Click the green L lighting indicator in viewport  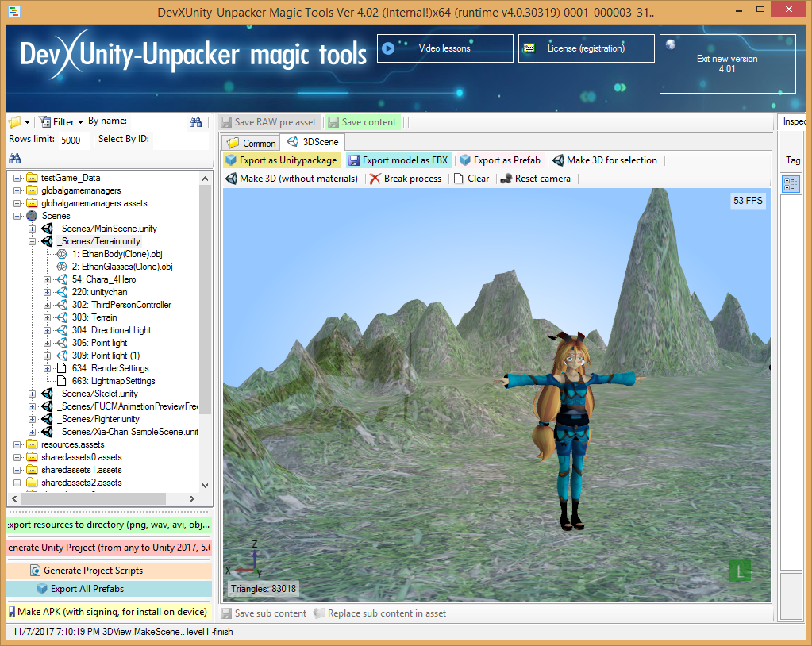(x=740, y=571)
